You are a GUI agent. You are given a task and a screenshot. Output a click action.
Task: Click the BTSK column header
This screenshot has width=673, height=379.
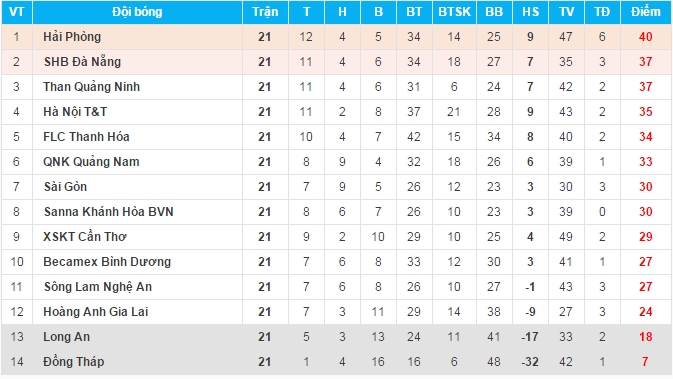click(454, 12)
